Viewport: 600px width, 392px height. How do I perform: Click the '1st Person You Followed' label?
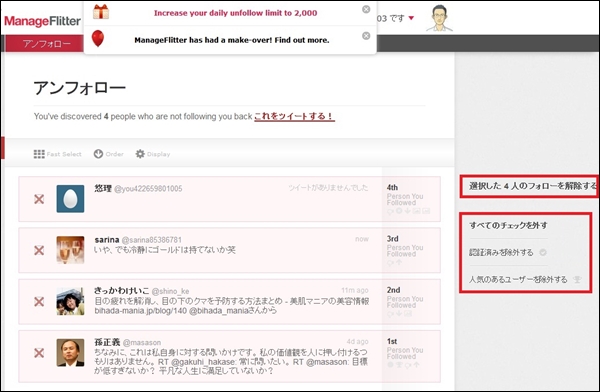(405, 349)
